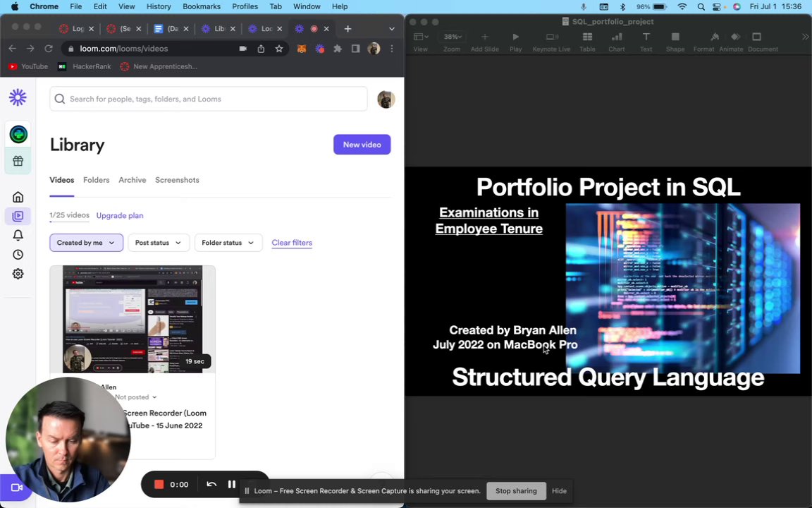The width and height of the screenshot is (812, 508).
Task: Open notifications bell in Loom sidebar
Action: coord(18,236)
